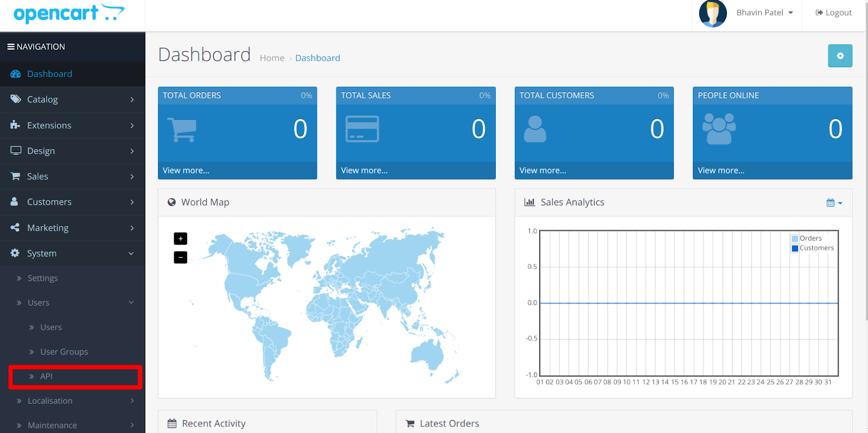Collapse the System menu chevron
The height and width of the screenshot is (433, 868).
click(131, 254)
